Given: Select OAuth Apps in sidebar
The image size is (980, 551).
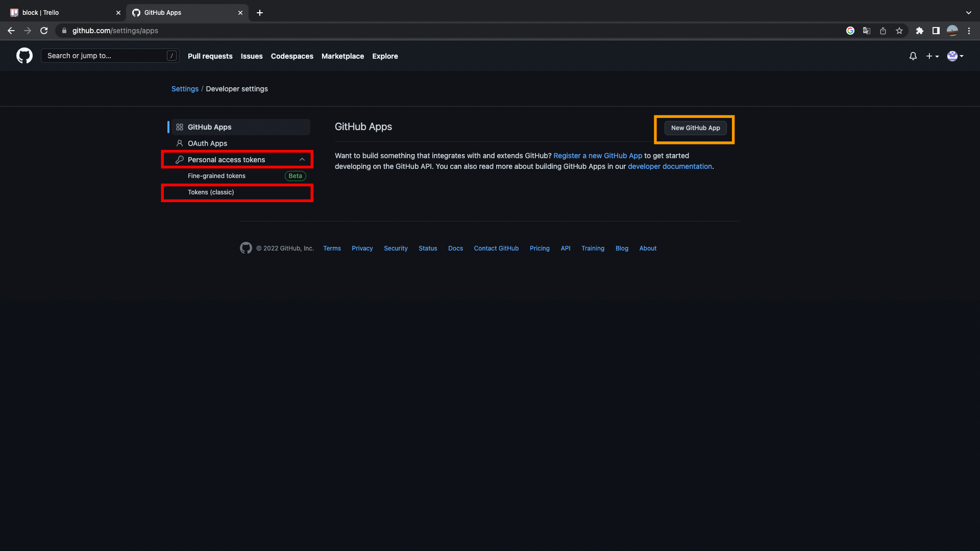Looking at the screenshot, I should pyautogui.click(x=207, y=143).
